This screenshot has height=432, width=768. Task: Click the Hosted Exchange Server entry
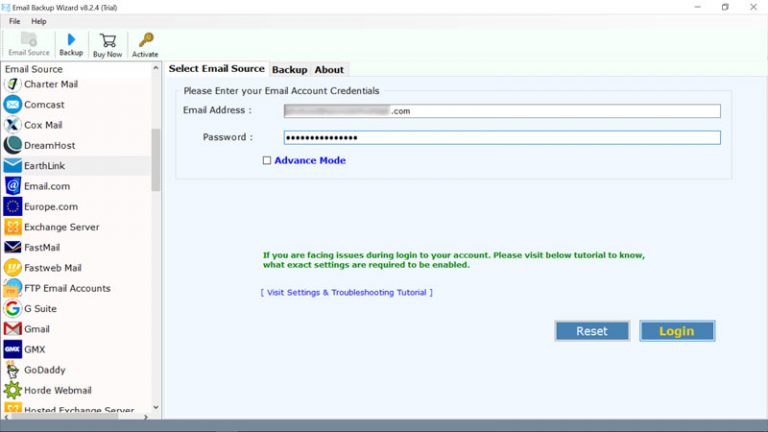point(79,409)
